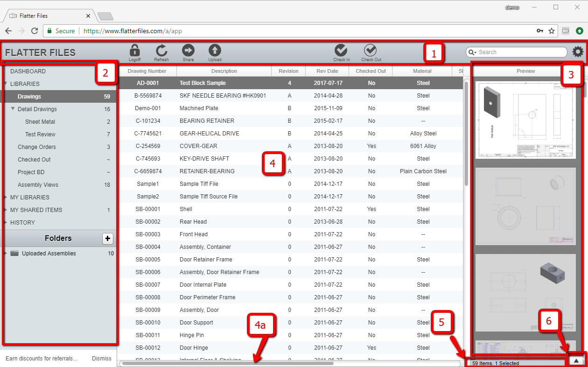Image resolution: width=588 pixels, height=367 pixels.
Task: Select the Drawings library
Action: tap(59, 97)
